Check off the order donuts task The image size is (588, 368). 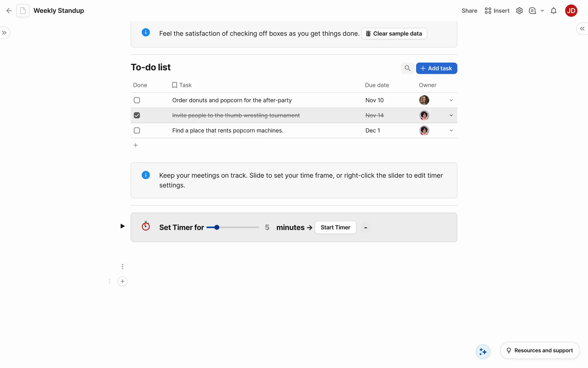point(137,100)
